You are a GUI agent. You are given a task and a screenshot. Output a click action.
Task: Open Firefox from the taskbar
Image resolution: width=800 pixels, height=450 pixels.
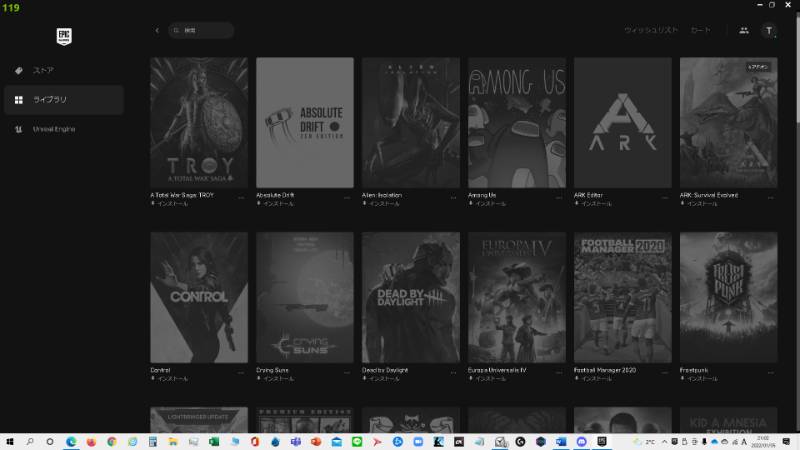[x=91, y=442]
